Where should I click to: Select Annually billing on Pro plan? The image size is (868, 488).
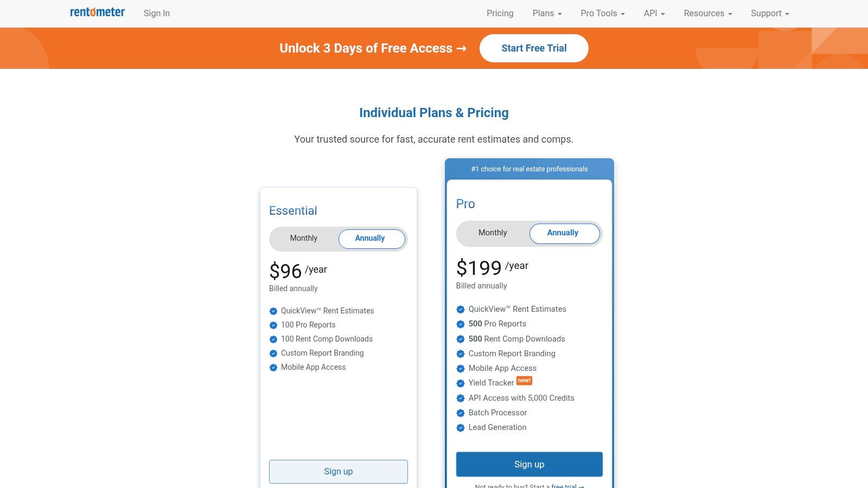[x=564, y=233]
